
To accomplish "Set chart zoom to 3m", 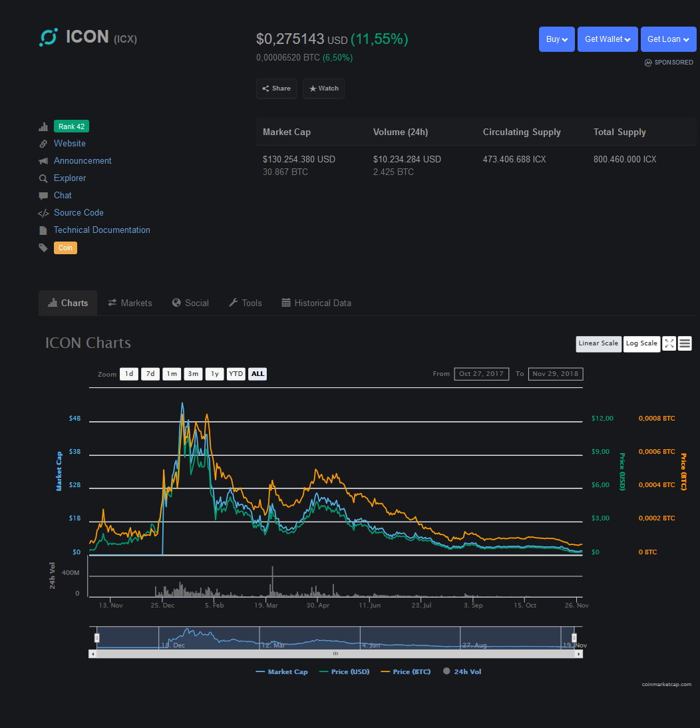I will click(193, 374).
